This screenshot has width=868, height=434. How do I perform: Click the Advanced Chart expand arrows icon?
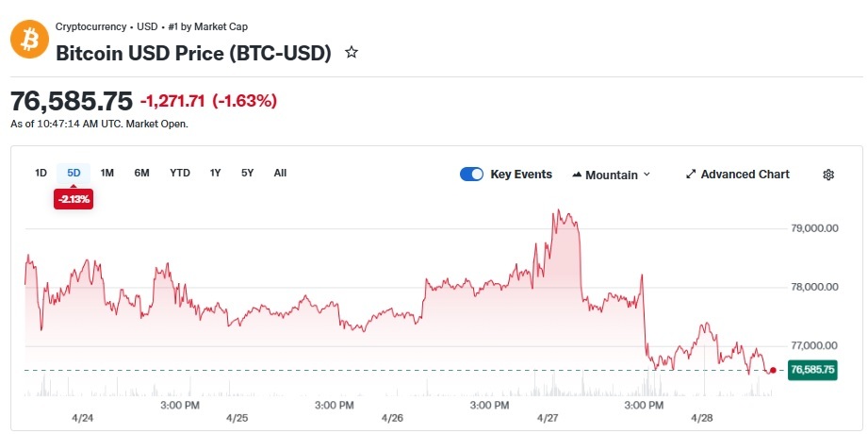[x=691, y=175]
